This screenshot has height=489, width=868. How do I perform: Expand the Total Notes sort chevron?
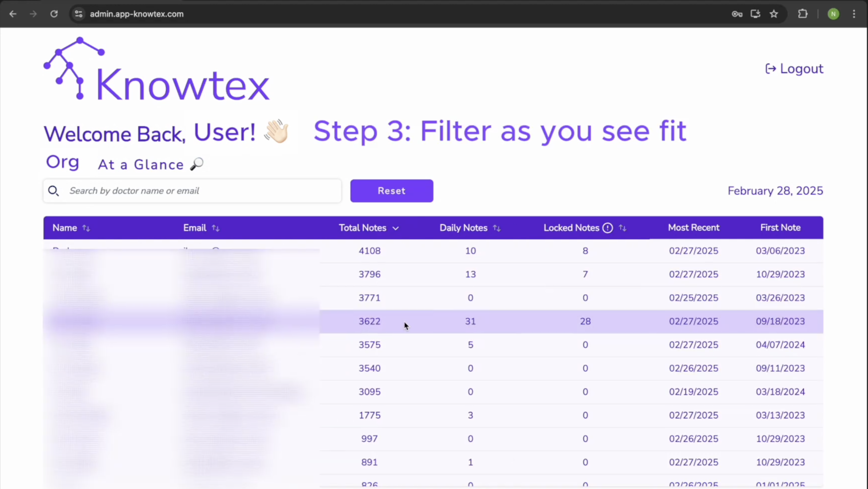point(396,228)
